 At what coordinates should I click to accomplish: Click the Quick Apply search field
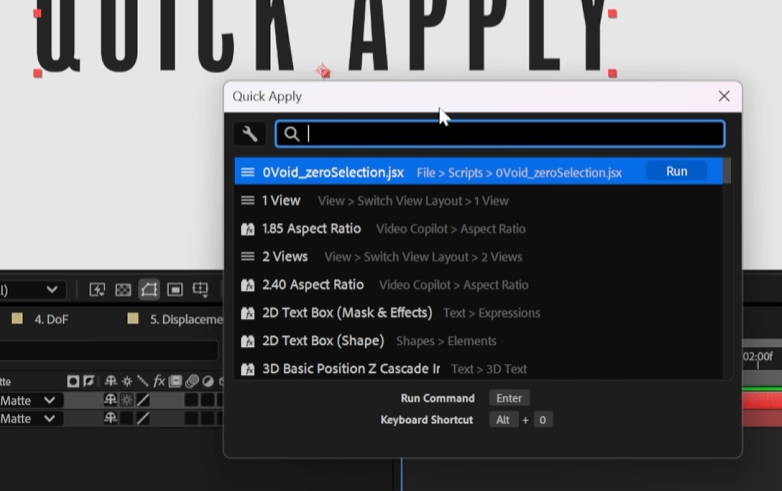coord(500,134)
